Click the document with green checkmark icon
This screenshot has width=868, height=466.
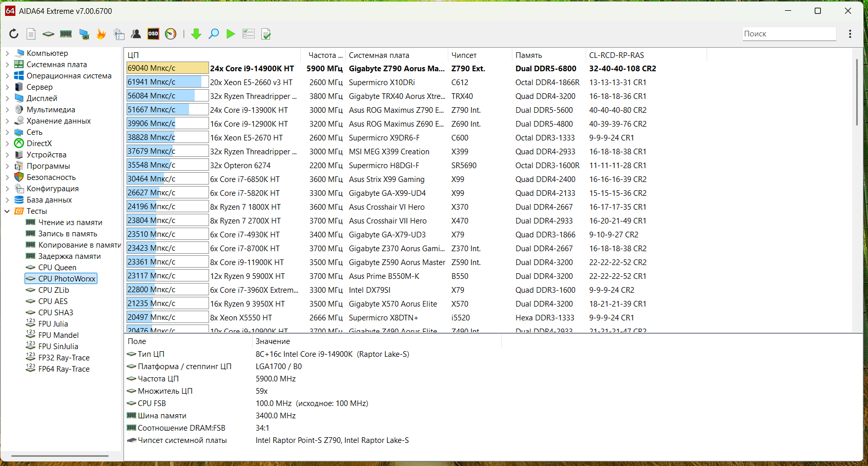coord(266,34)
